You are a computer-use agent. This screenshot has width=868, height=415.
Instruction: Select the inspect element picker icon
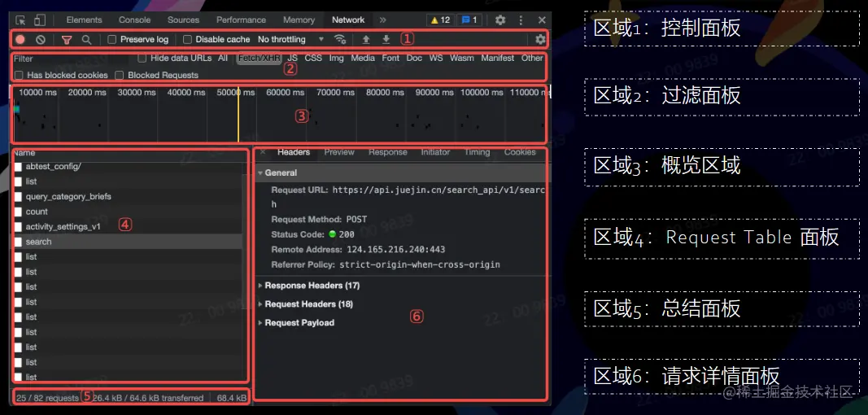pos(20,20)
